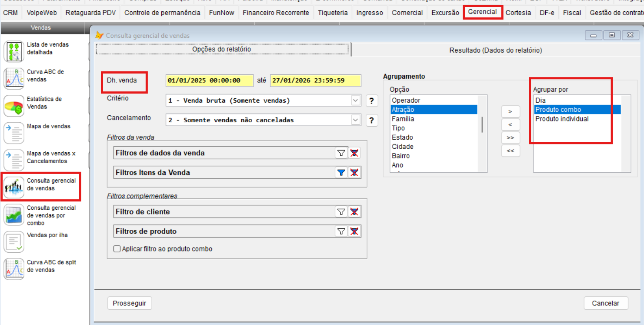Click the Dh. venda start date field
This screenshot has height=325, width=644.
point(209,80)
